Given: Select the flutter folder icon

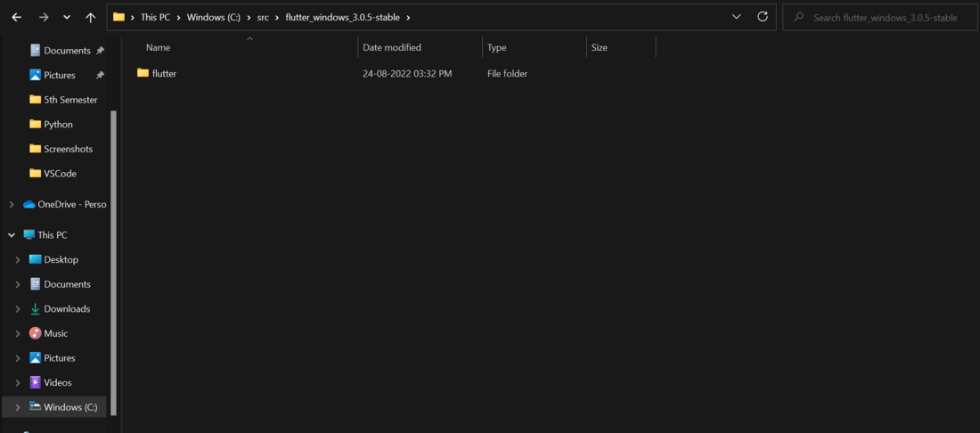Looking at the screenshot, I should 143,73.
